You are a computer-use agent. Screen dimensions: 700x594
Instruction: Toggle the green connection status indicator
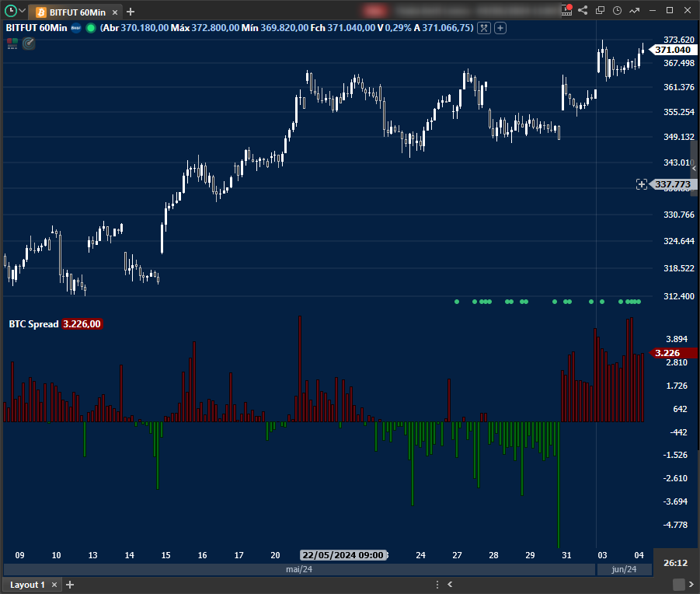[91, 28]
